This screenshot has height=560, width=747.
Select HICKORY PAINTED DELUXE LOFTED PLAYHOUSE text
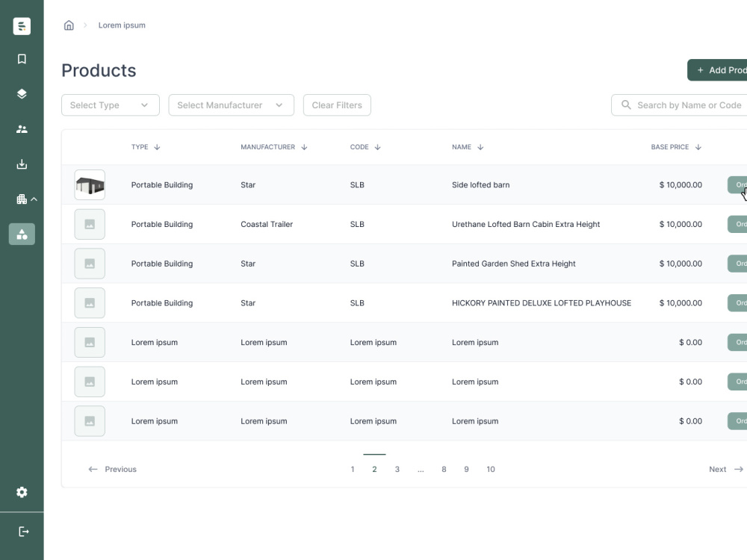tap(541, 303)
